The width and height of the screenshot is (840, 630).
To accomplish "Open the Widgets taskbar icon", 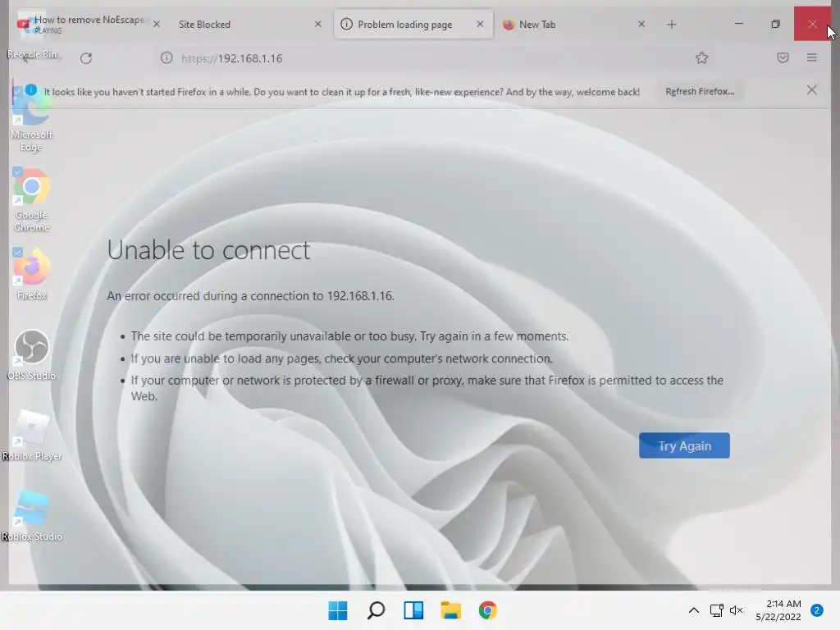I will tap(413, 610).
